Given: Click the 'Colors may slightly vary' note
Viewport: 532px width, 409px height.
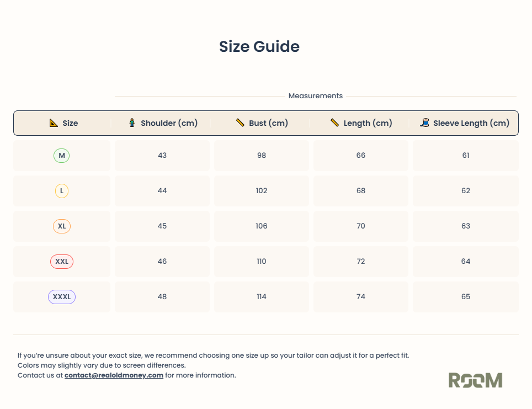Looking at the screenshot, I should (102, 365).
